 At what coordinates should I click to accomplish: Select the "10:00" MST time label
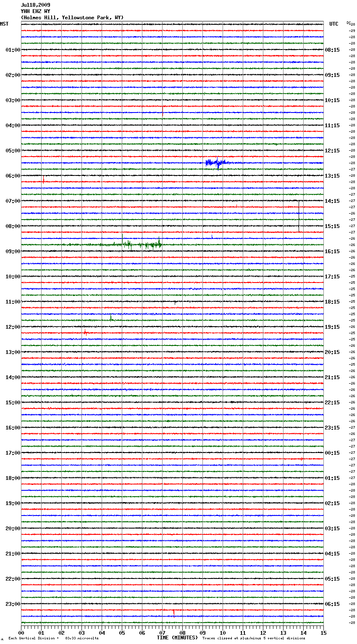[x=13, y=277]
